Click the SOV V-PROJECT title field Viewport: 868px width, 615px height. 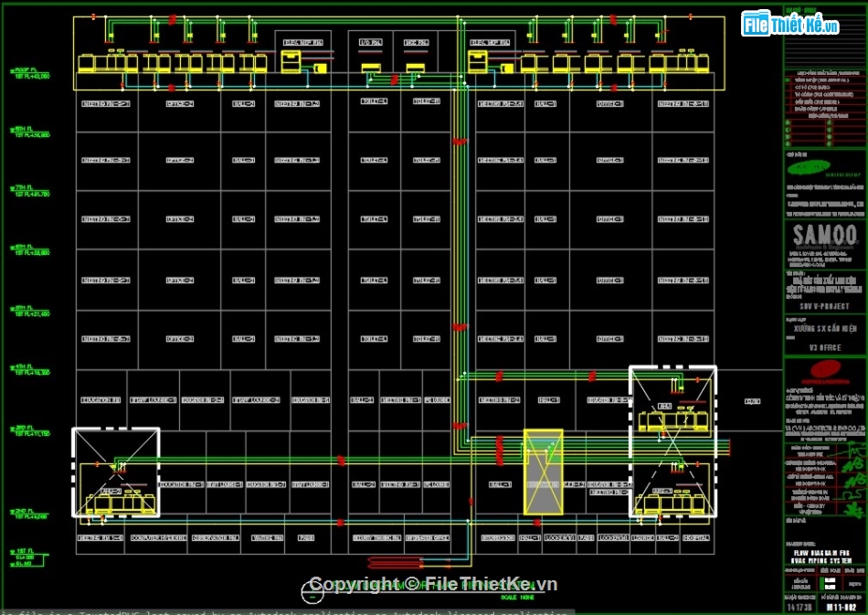point(824,306)
